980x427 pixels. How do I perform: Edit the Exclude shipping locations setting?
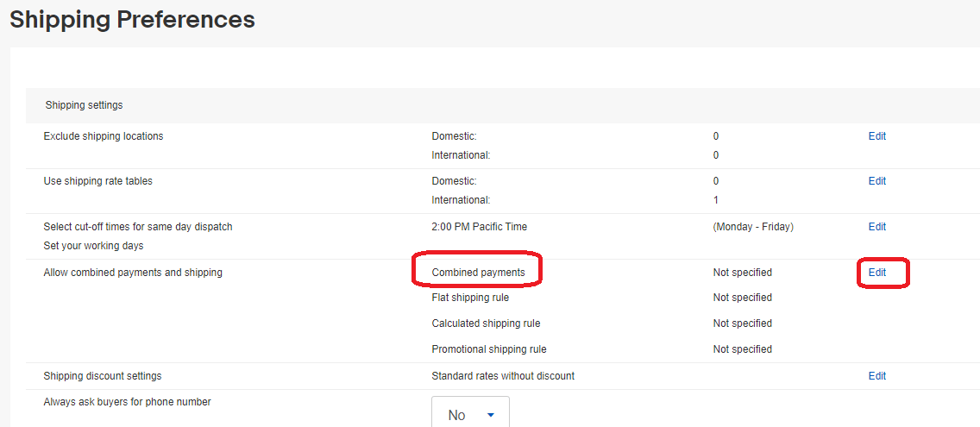click(876, 136)
